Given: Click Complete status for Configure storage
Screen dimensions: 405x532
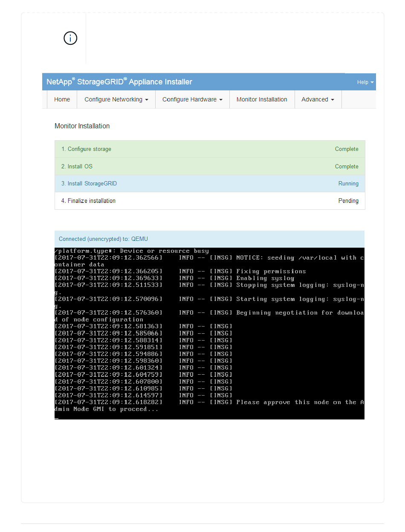Looking at the screenshot, I should 347,149.
